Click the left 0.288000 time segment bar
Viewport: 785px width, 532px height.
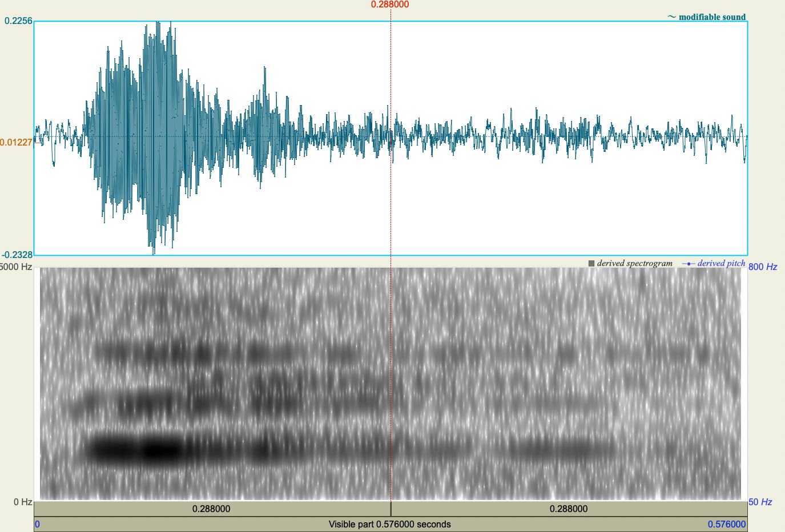coord(211,507)
